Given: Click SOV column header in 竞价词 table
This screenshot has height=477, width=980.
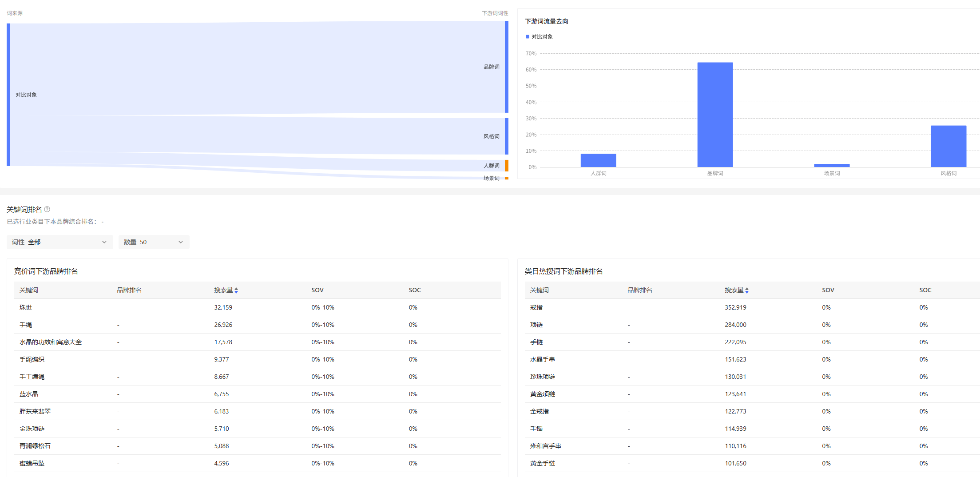Looking at the screenshot, I should pos(317,290).
